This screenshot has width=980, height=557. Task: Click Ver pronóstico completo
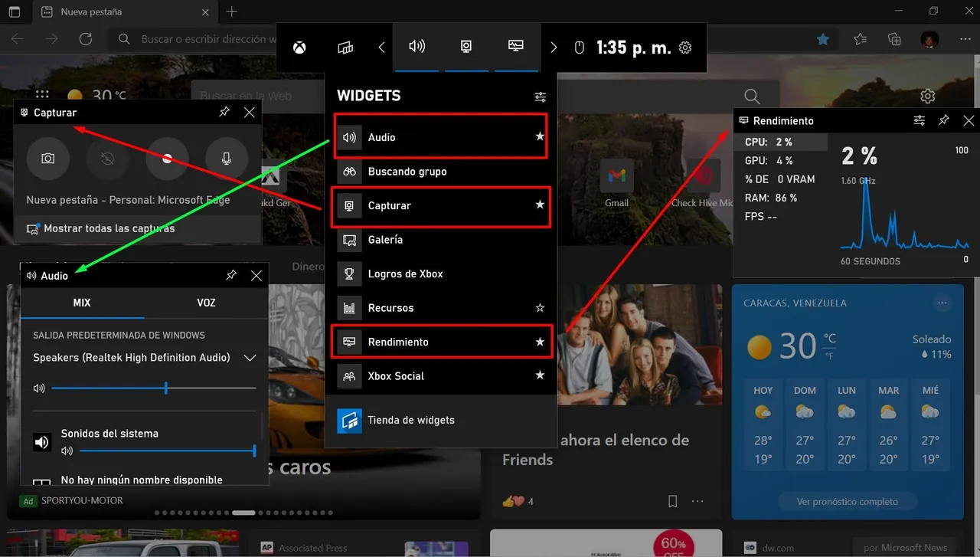847,502
